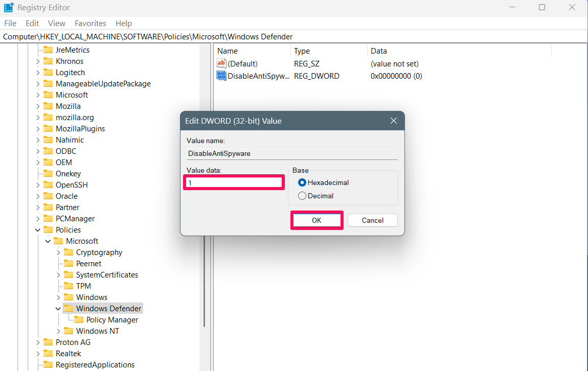Open the Favorites menu
The width and height of the screenshot is (588, 371).
pos(91,23)
